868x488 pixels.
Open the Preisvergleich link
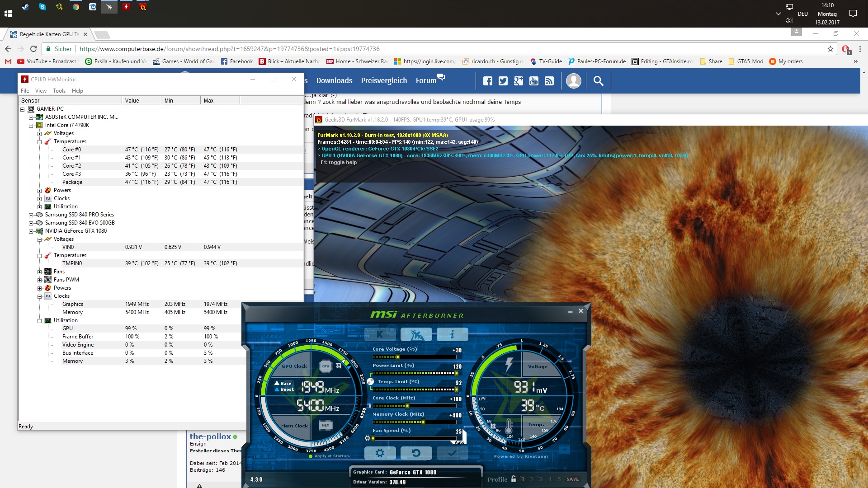(x=384, y=81)
